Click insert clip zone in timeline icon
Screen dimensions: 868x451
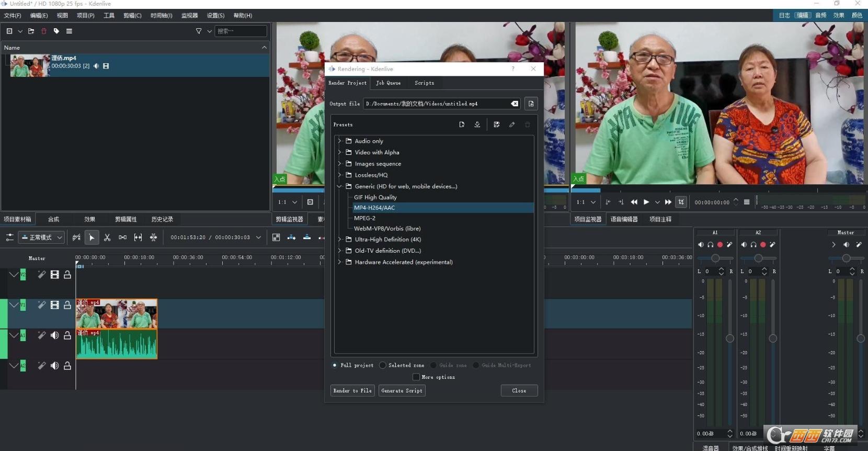pyautogui.click(x=291, y=238)
